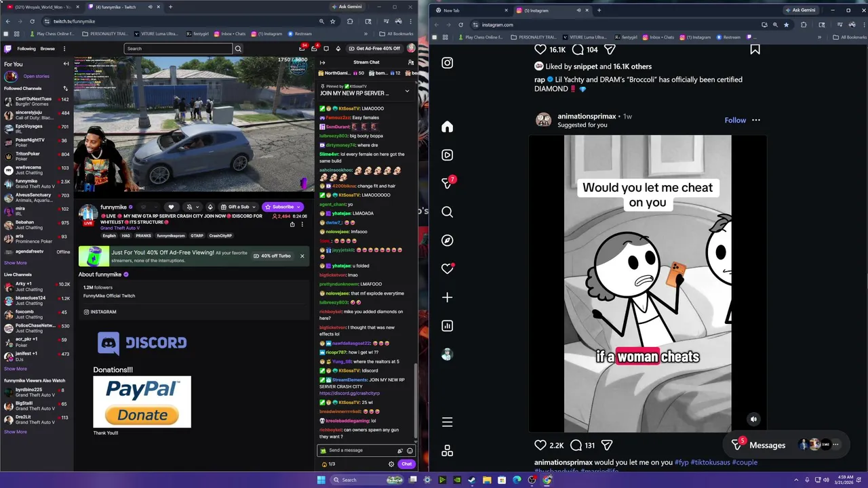The image size is (868, 488).
Task: Open chat settings gear icon
Action: click(391, 464)
